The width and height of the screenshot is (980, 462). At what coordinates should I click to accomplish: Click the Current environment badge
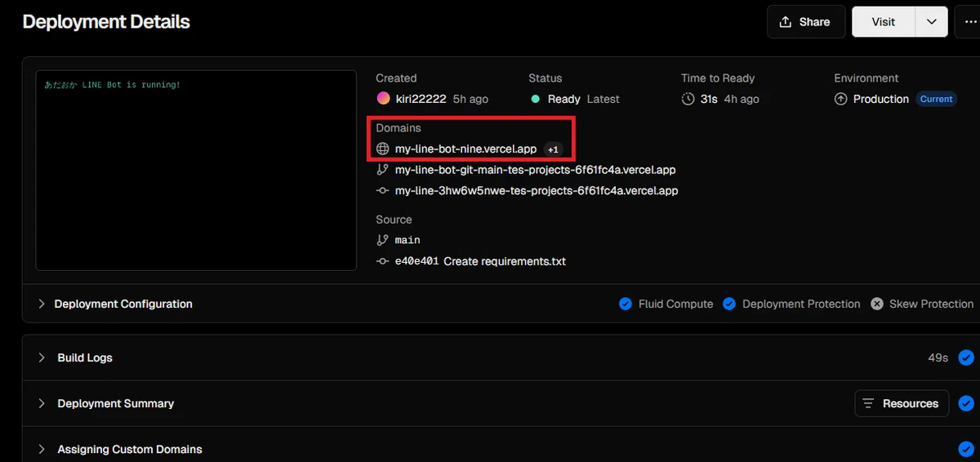(x=936, y=99)
